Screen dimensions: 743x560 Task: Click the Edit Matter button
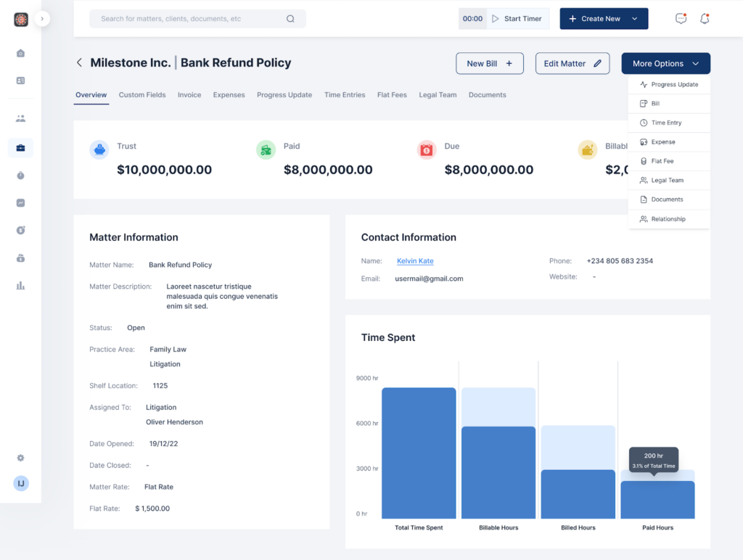click(x=572, y=64)
